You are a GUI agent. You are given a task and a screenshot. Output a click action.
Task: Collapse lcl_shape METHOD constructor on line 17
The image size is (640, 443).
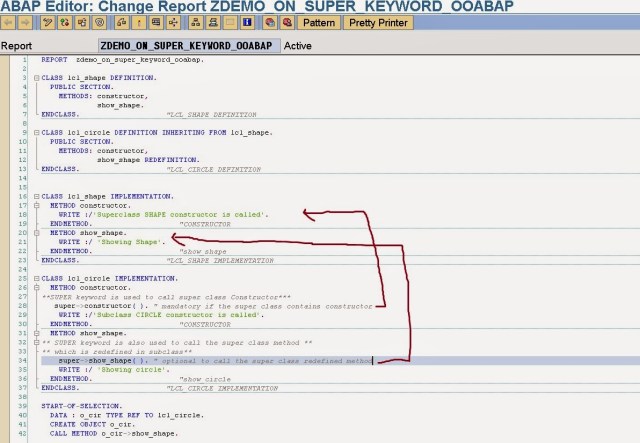[x=36, y=205]
